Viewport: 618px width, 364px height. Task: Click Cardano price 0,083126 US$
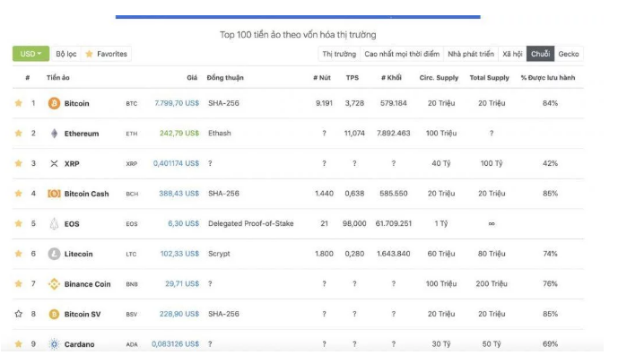click(x=176, y=344)
